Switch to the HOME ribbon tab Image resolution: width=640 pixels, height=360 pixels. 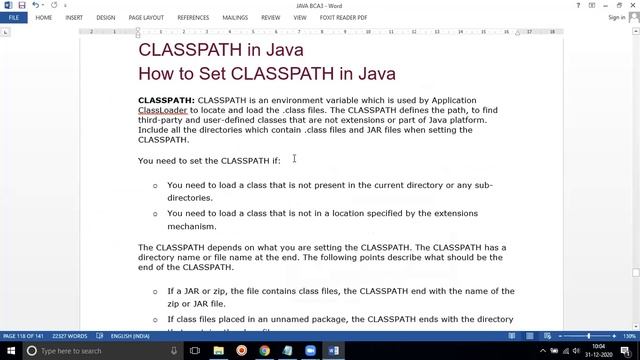(x=44, y=18)
